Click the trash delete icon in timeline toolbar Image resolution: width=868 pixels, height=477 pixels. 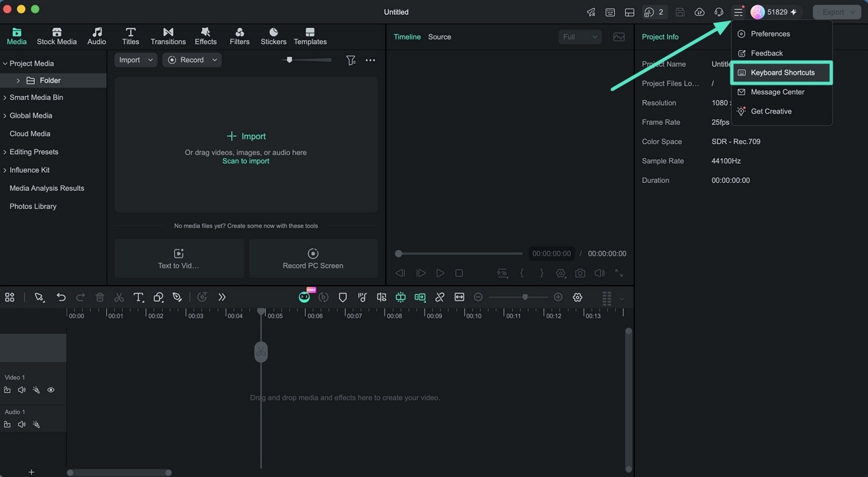(99, 298)
